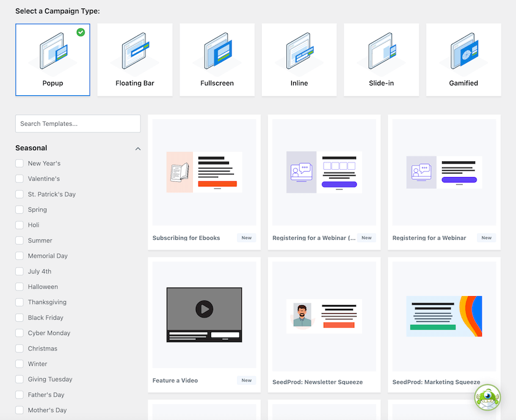Select the Slide-in campaign type
Image resolution: width=516 pixels, height=420 pixels.
click(x=381, y=59)
